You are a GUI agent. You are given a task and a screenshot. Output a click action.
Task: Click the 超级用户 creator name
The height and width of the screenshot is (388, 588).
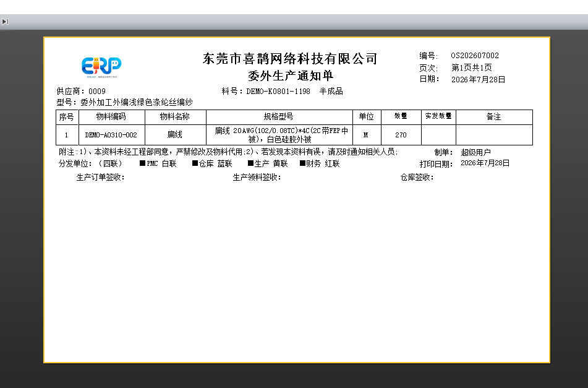click(x=475, y=152)
